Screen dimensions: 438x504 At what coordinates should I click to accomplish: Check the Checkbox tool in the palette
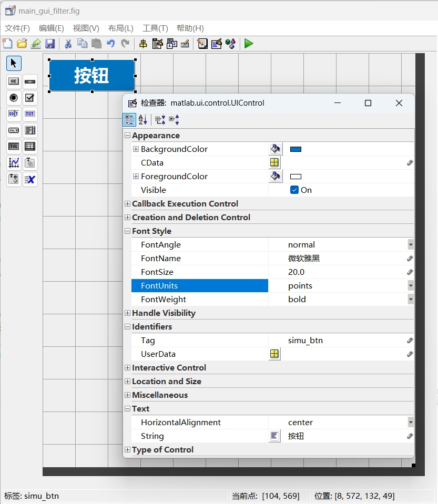click(x=30, y=98)
